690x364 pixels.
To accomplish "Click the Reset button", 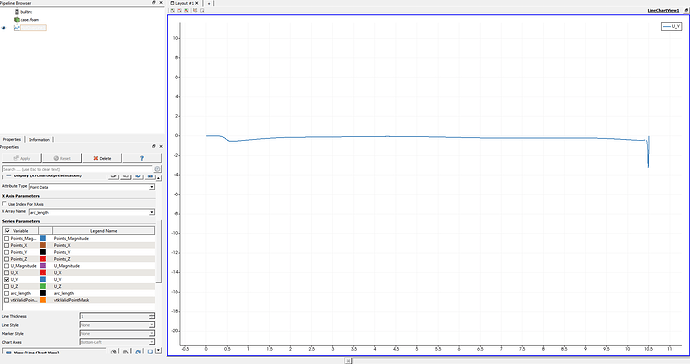I will coord(62,158).
